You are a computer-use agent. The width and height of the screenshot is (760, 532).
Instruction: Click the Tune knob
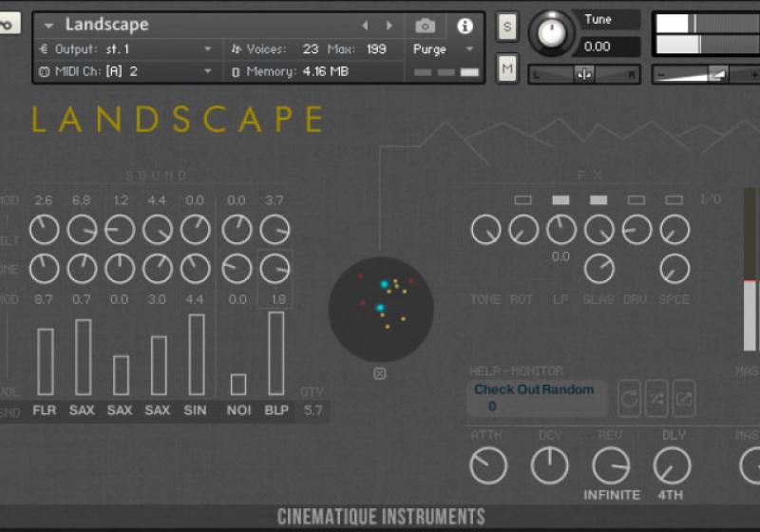coord(552,33)
